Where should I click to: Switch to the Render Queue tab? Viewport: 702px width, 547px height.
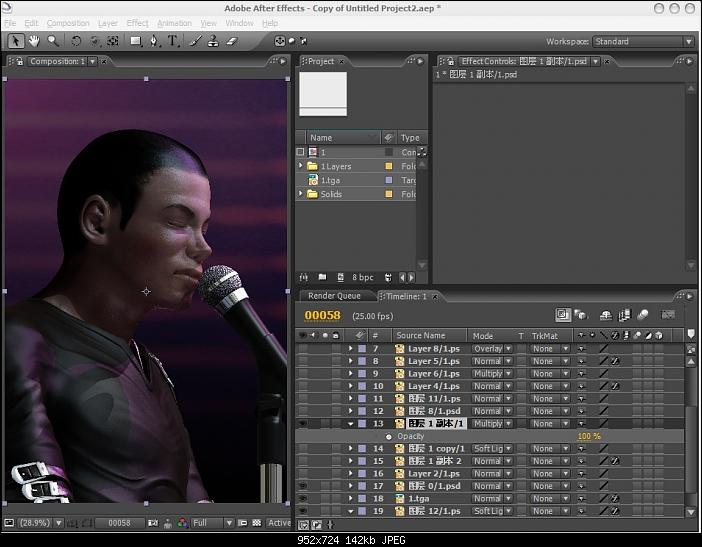coord(334,296)
